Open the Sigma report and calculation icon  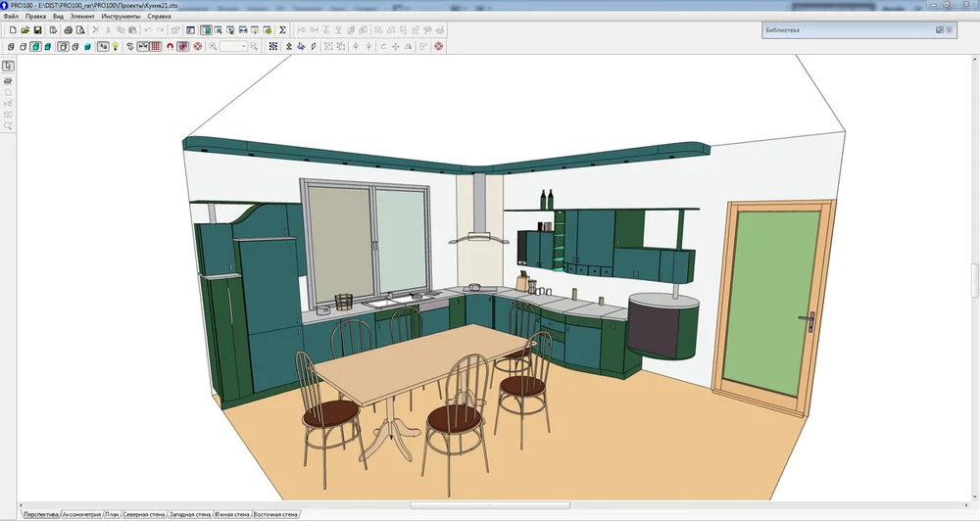tap(283, 30)
